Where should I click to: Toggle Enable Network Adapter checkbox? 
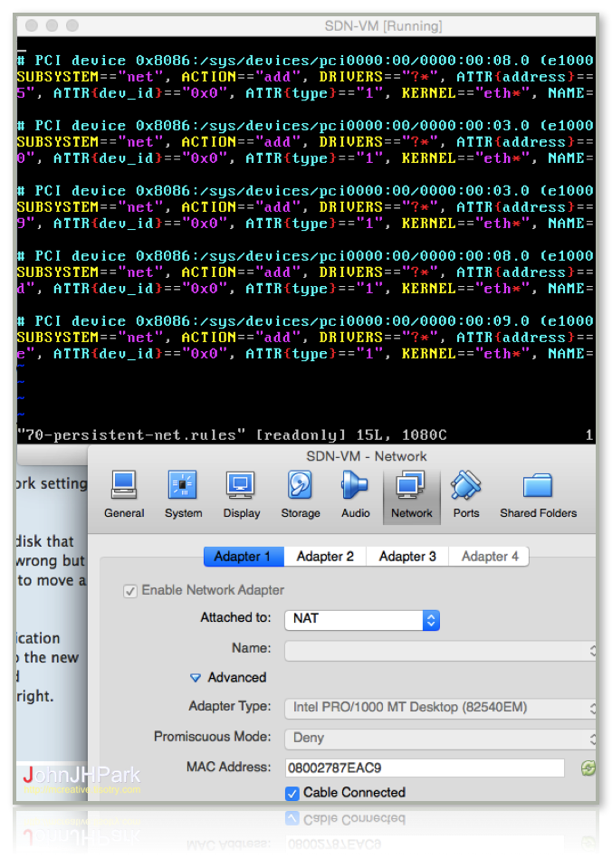[130, 591]
